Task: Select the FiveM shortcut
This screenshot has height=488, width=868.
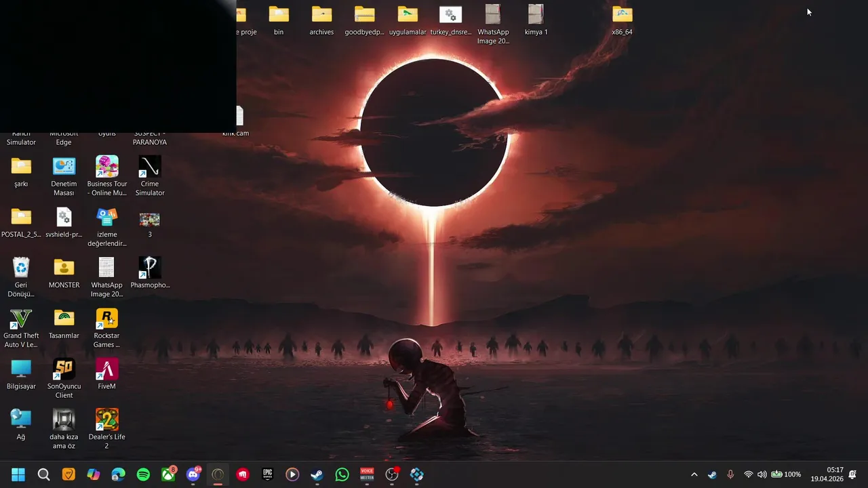Action: (106, 374)
